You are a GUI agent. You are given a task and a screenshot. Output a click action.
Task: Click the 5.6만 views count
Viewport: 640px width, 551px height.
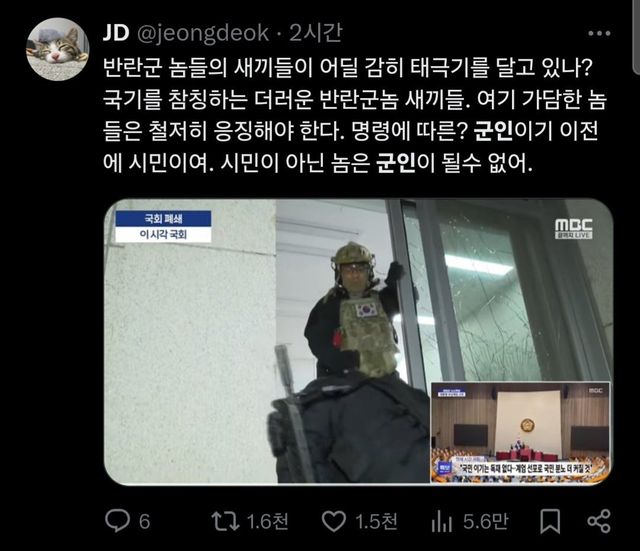(x=486, y=521)
